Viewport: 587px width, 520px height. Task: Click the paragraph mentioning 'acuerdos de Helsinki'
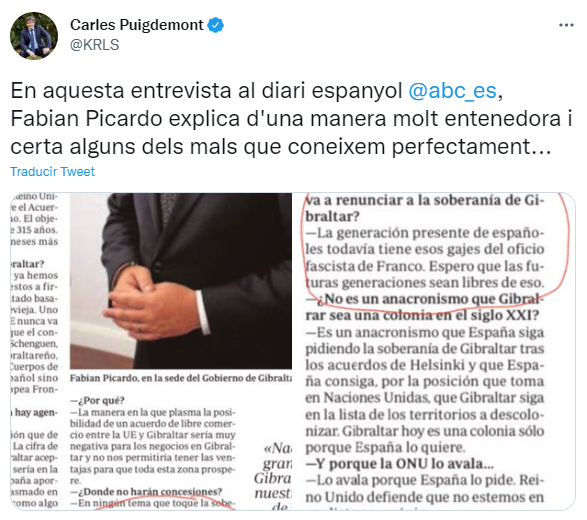425,389
